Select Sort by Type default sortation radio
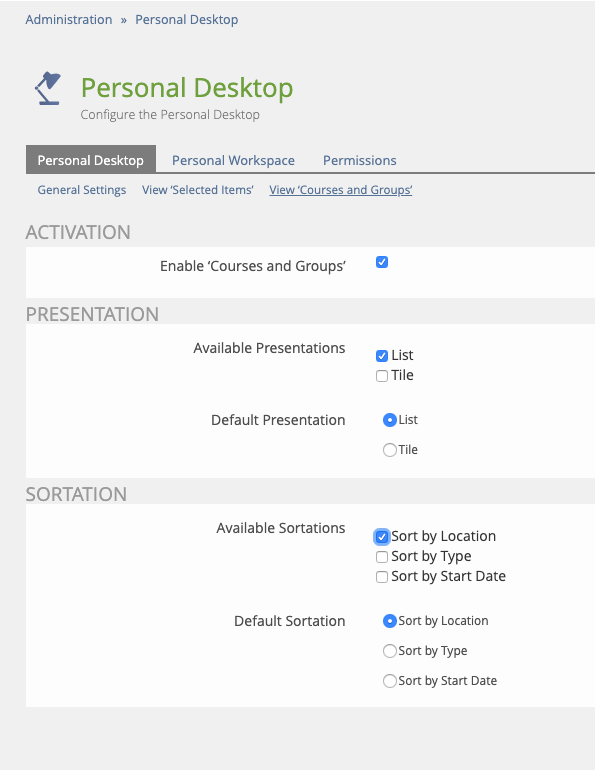This screenshot has height=770, width=595. click(x=390, y=651)
